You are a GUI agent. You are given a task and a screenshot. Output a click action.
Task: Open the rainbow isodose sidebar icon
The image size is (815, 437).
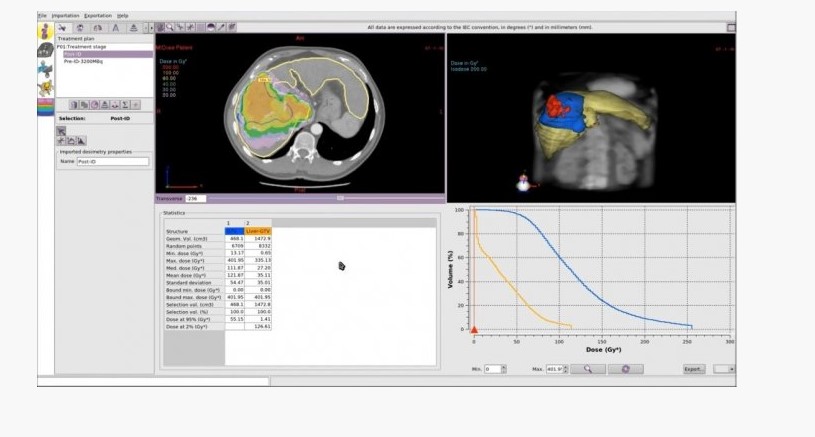point(45,107)
